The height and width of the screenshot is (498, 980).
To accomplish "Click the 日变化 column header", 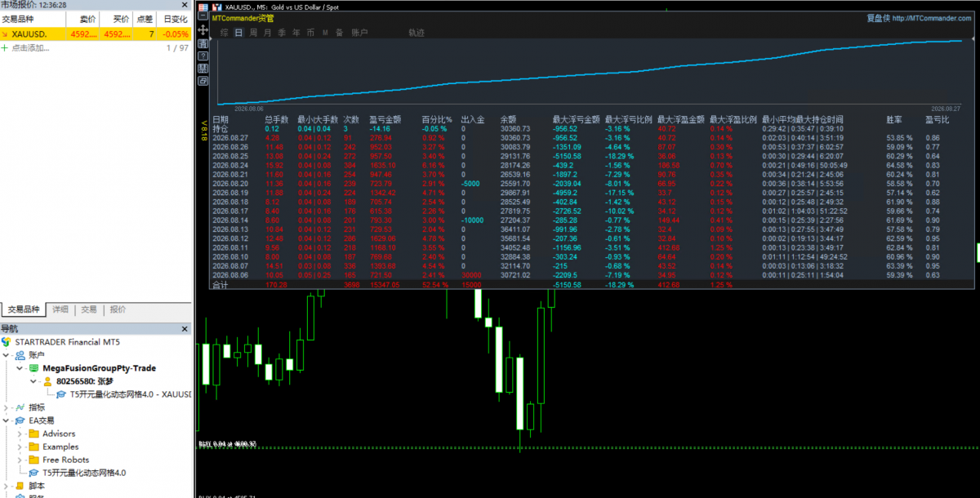I will 175,20.
